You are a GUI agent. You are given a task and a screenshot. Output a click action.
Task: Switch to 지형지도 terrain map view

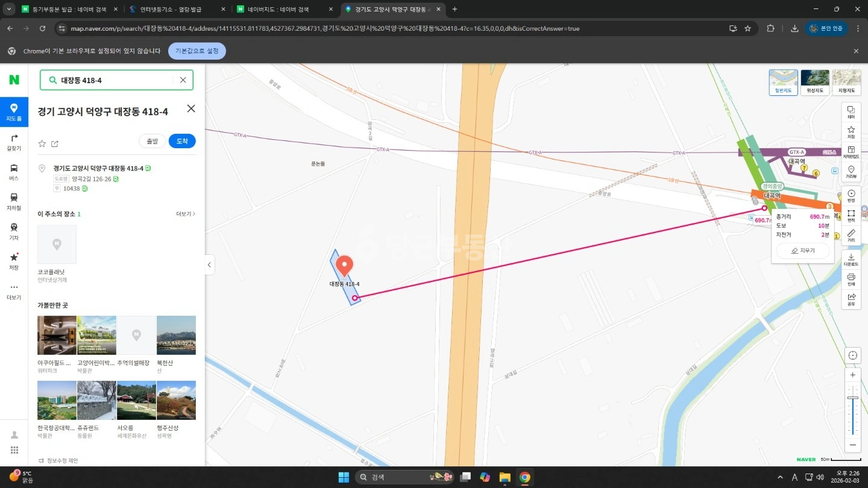(846, 82)
